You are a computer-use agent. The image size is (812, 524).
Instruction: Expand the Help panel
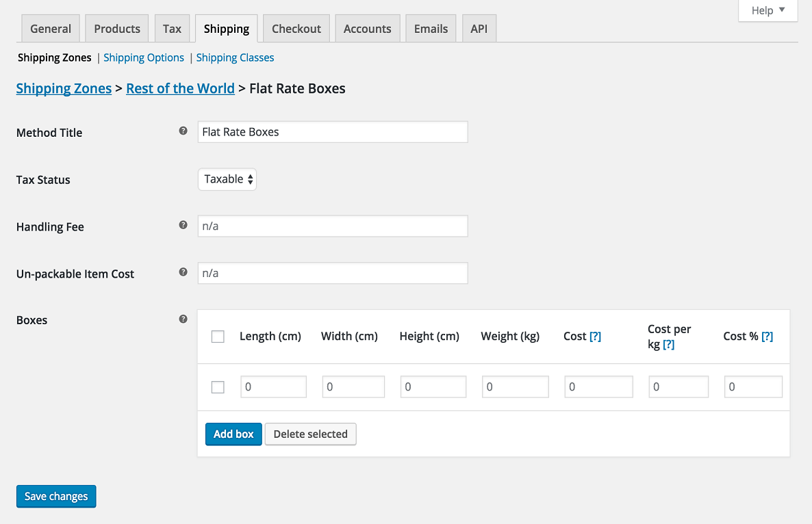(x=767, y=10)
